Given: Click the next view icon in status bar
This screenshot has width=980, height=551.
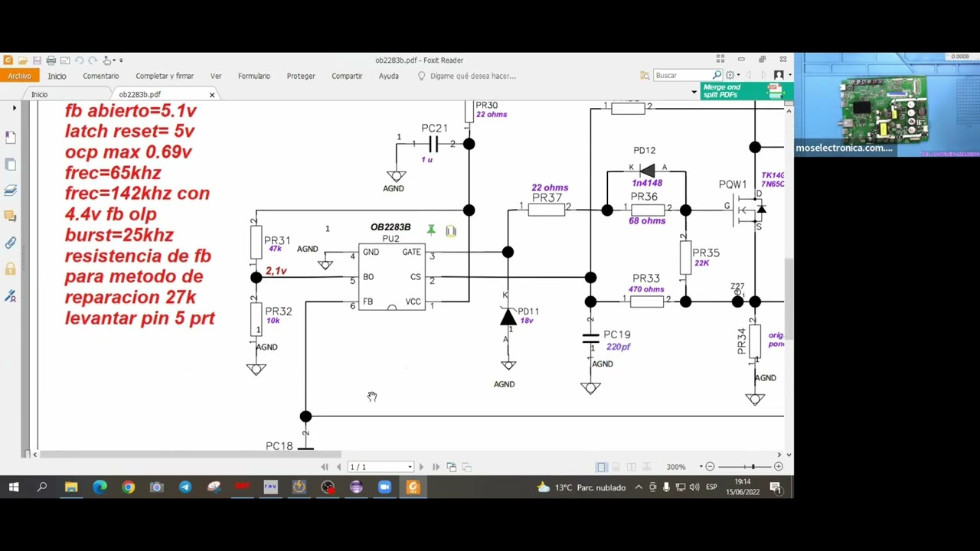Looking at the screenshot, I should [467, 467].
